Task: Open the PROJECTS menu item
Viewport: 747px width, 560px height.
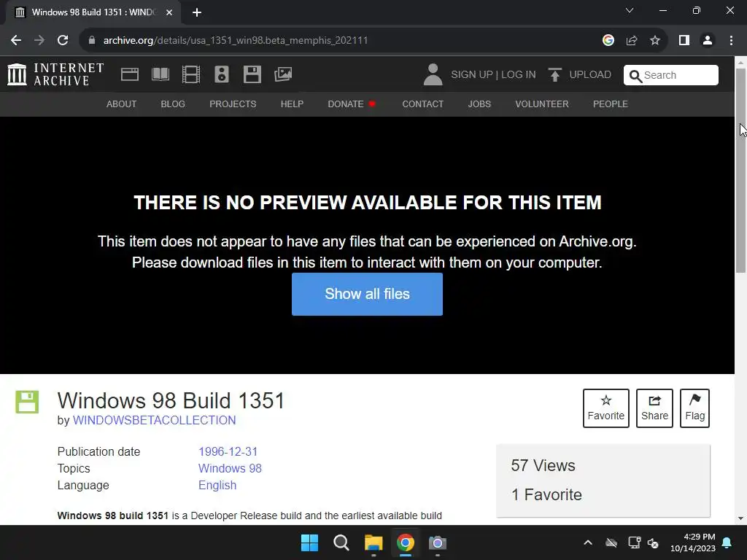Action: [x=233, y=104]
